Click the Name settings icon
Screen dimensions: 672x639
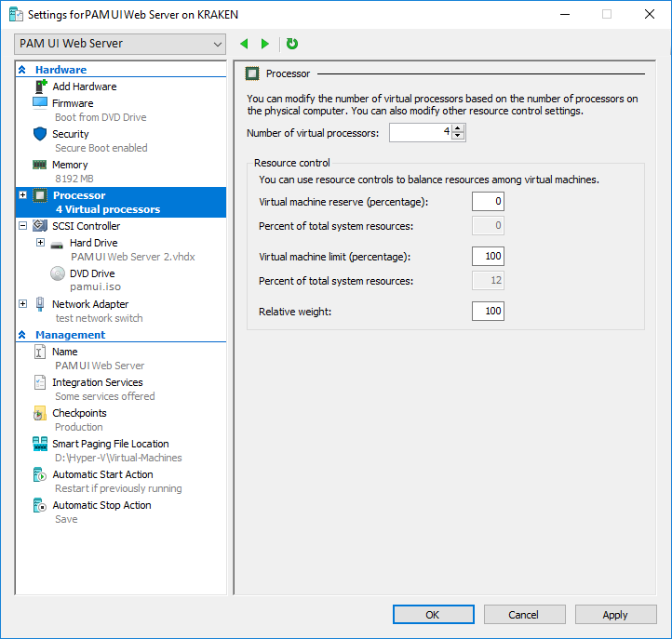click(40, 352)
